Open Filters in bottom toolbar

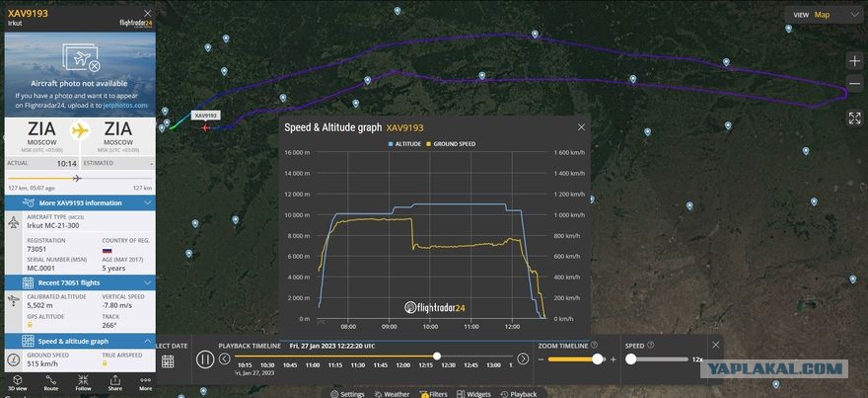coord(434,394)
